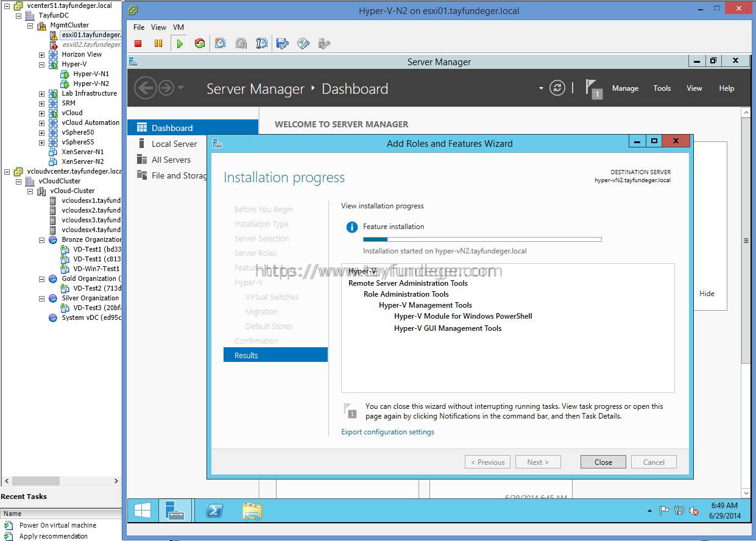This screenshot has height=541, width=756.
Task: Click the inventory tree horizontal scrollbar
Action: (37, 481)
